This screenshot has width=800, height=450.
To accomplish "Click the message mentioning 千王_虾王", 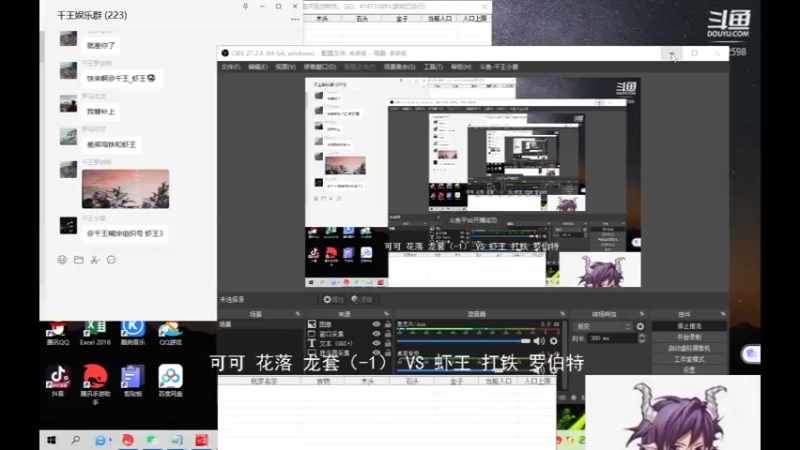I will tap(121, 79).
